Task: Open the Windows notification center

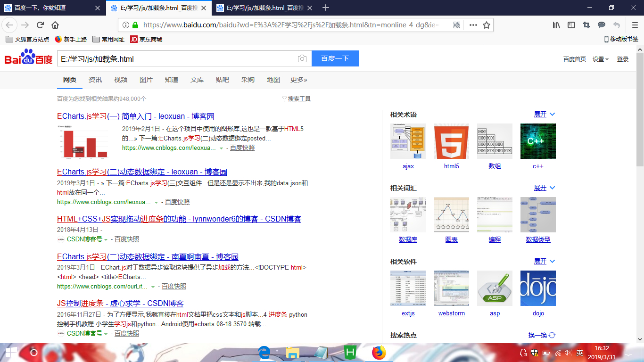Action: 628,352
